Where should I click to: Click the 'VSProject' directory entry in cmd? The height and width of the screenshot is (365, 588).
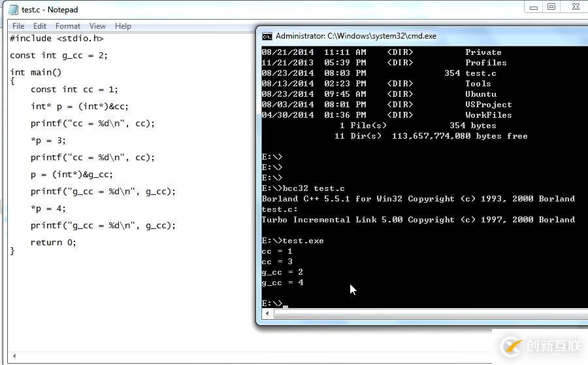pyautogui.click(x=489, y=105)
